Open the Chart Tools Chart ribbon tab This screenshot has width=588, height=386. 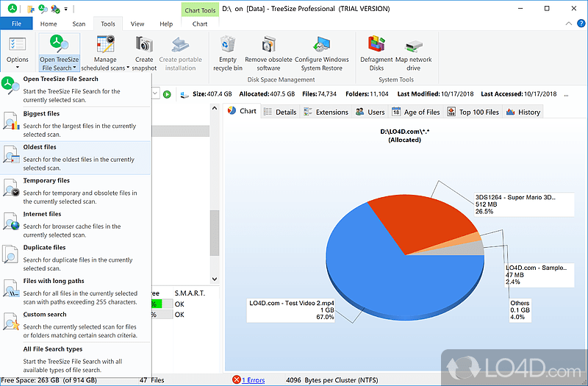click(200, 24)
